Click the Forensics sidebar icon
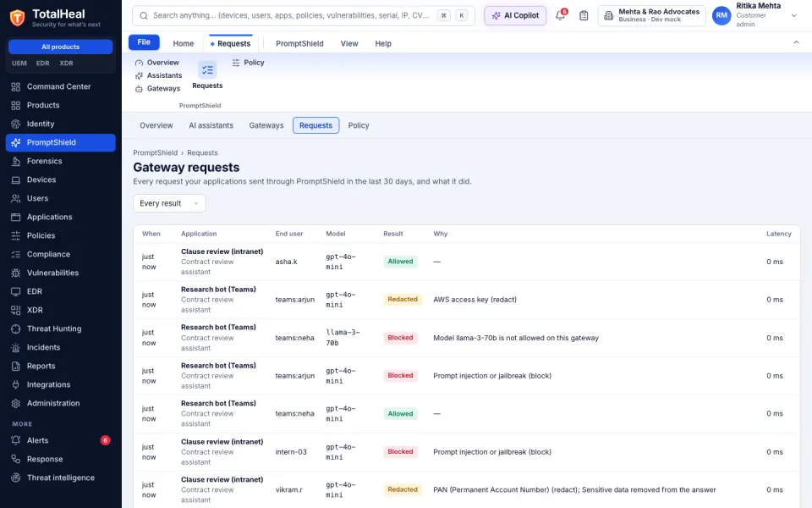 pos(16,161)
